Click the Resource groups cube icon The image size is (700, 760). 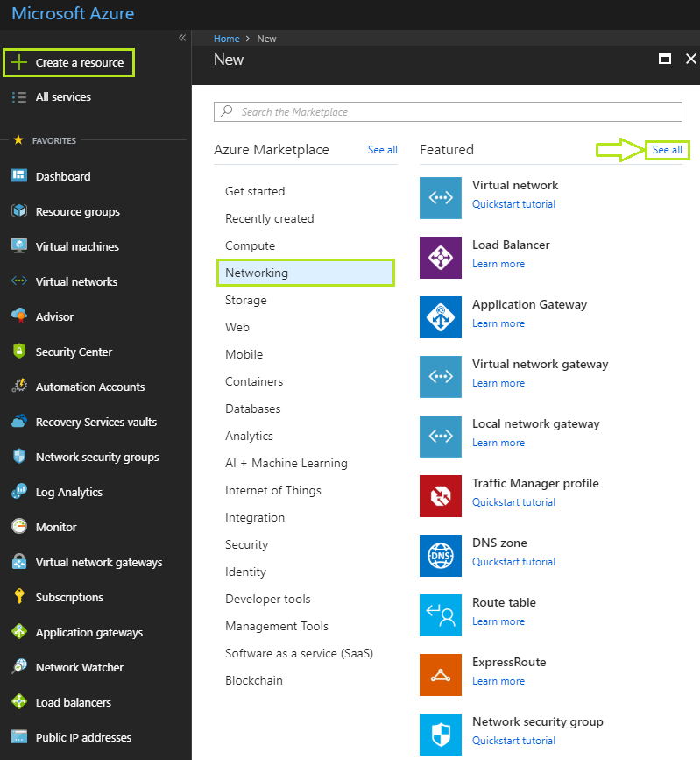(x=19, y=211)
